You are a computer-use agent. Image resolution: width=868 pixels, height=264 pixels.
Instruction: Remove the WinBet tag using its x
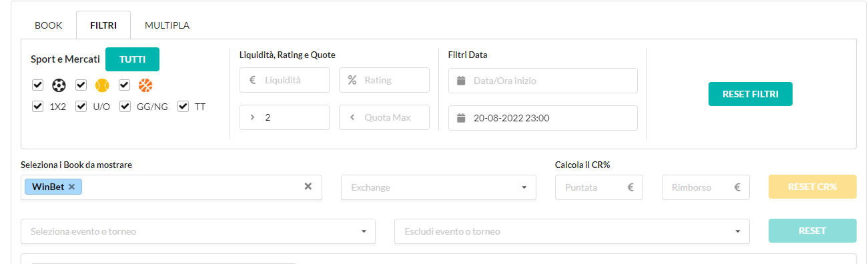[x=71, y=187]
